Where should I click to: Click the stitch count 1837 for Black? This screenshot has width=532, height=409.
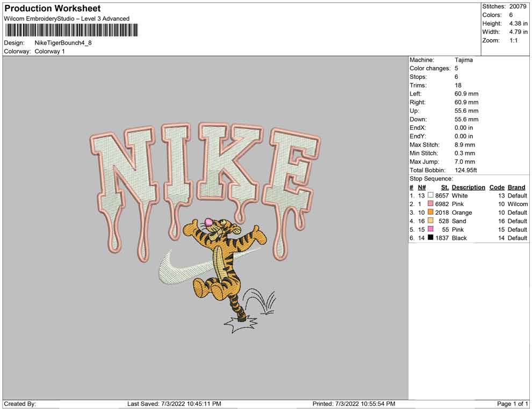click(x=442, y=238)
